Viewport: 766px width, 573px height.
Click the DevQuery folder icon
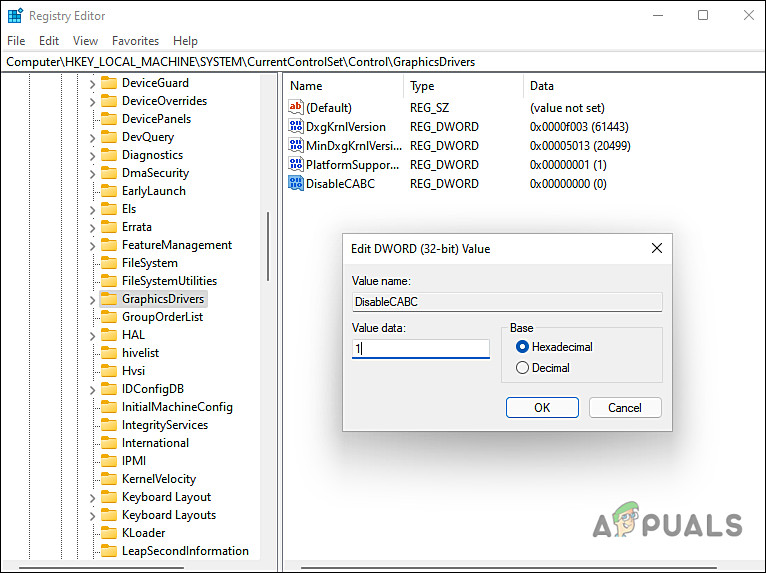point(109,137)
